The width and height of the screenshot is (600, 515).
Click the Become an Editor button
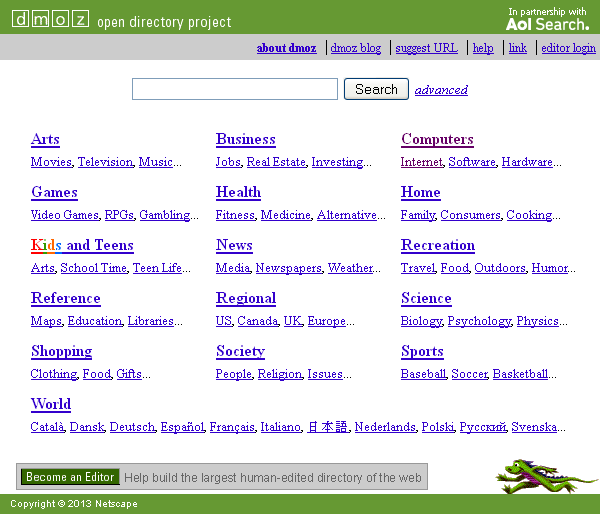point(70,477)
